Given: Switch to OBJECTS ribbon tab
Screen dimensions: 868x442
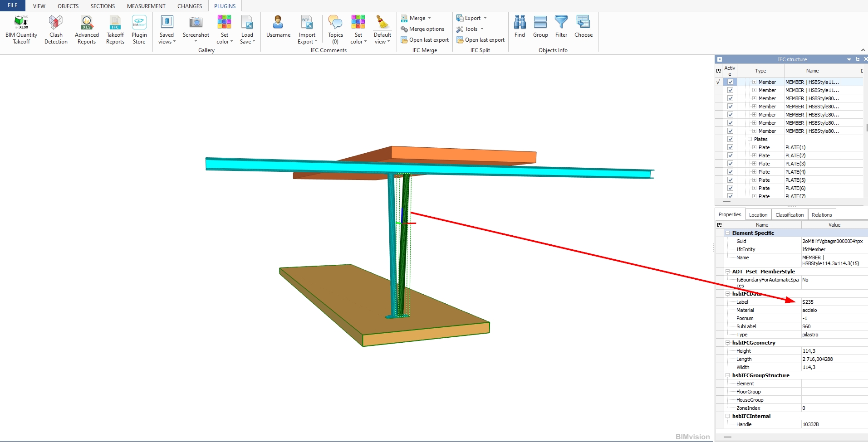Looking at the screenshot, I should [x=68, y=6].
